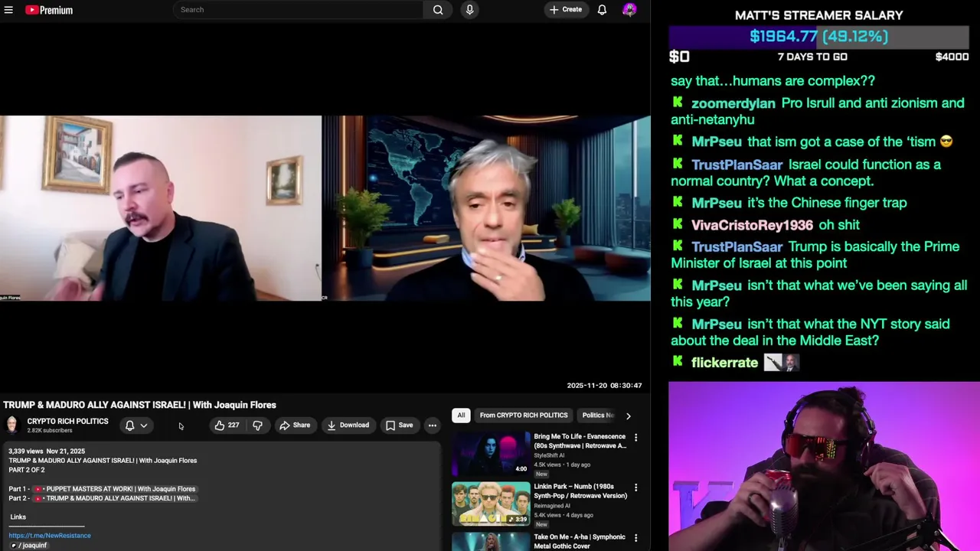Image resolution: width=980 pixels, height=551 pixels.
Task: Open the account avatar menu
Action: pos(629,10)
